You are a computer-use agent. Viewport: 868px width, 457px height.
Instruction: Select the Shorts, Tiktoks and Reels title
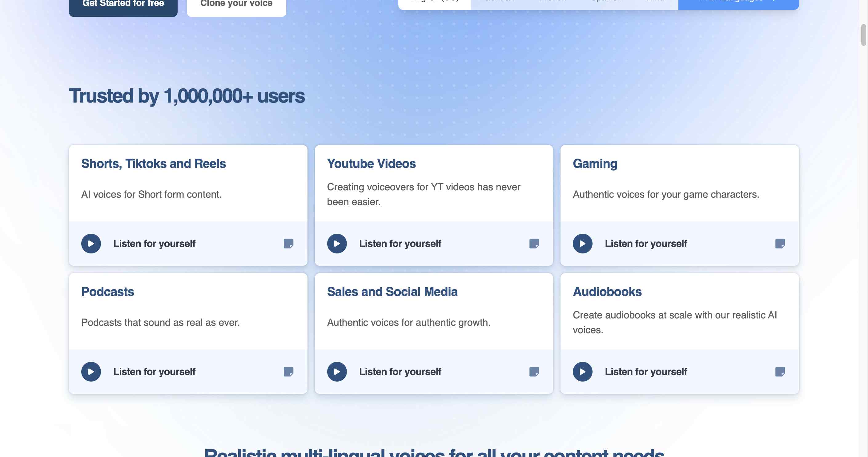154,164
